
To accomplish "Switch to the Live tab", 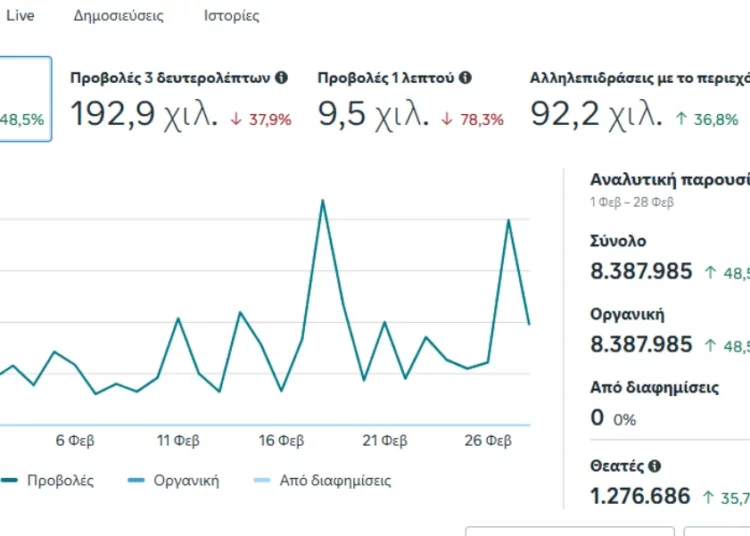I will point(20,16).
